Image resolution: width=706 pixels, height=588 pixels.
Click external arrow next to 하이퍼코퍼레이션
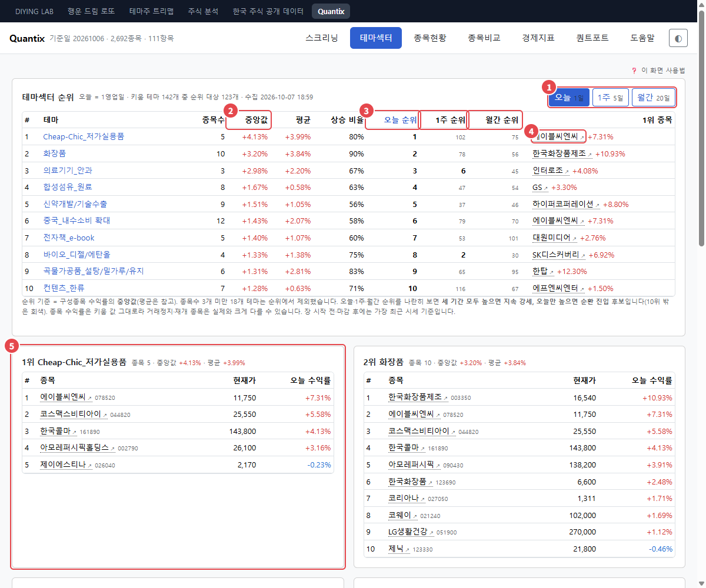point(598,206)
